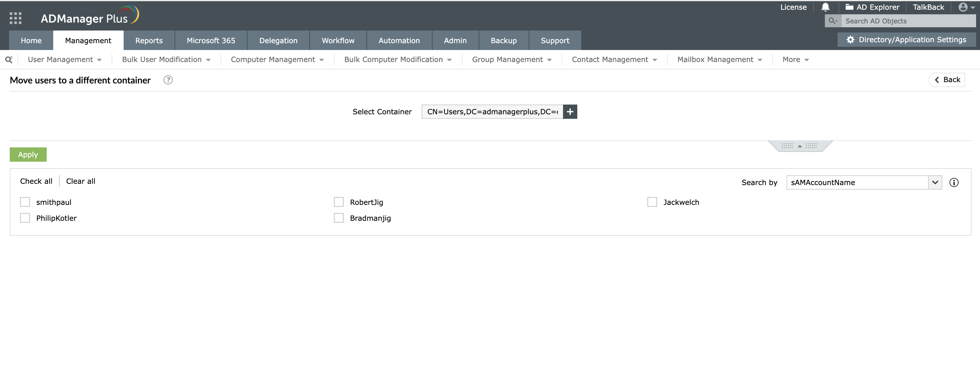Open Directory/Application Settings gear

pos(850,40)
